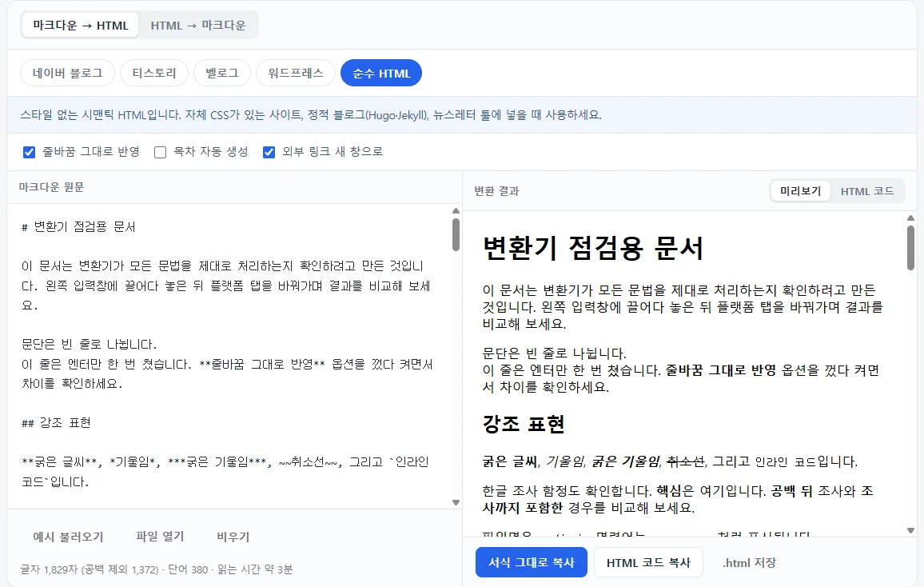Click HTML 코드 복사 button
924x587 pixels.
click(648, 563)
